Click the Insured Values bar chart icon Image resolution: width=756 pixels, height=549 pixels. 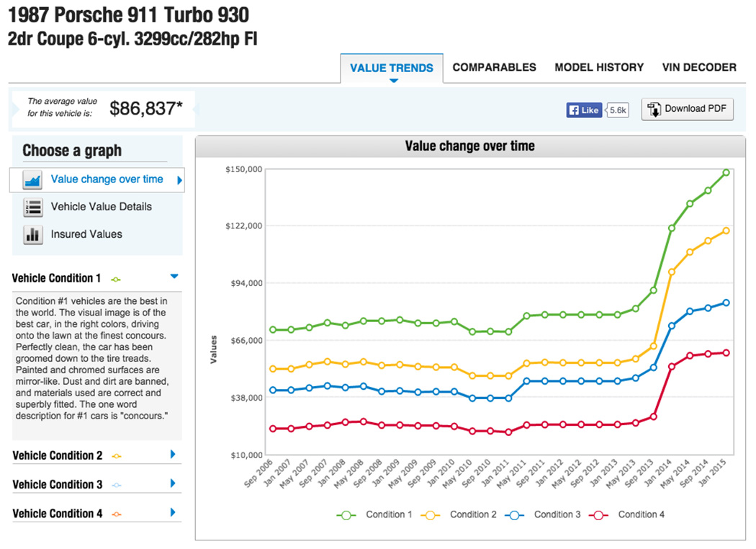(33, 235)
